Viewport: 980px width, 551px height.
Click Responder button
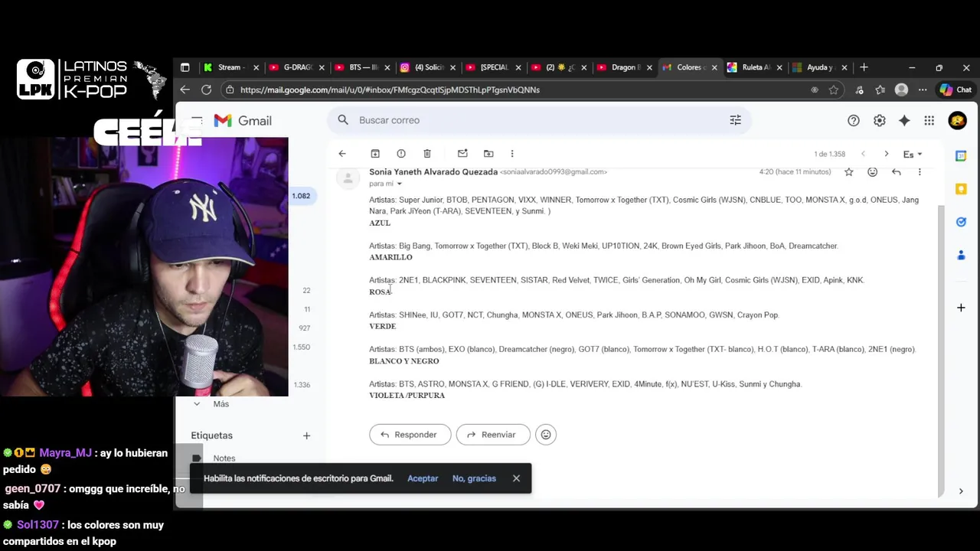coord(410,435)
